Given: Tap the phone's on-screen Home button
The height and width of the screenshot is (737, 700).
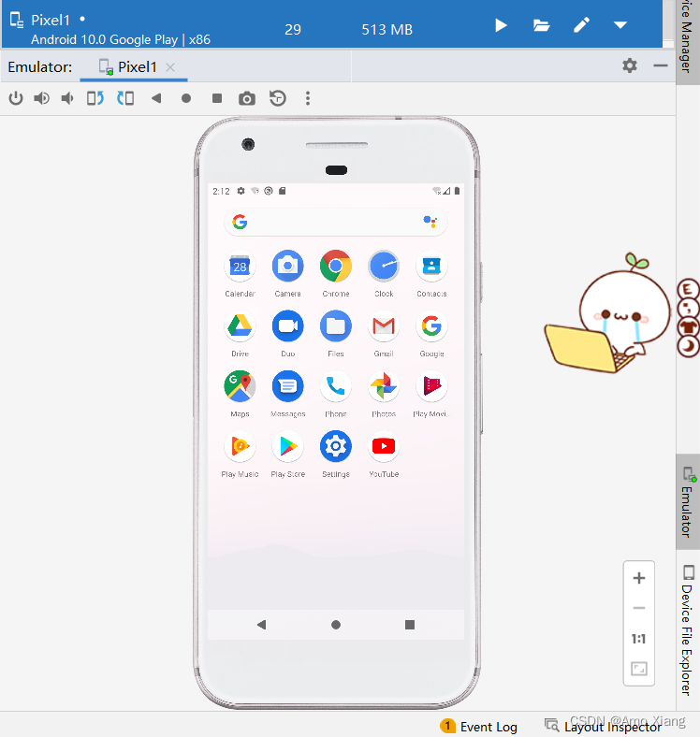Looking at the screenshot, I should 336,625.
